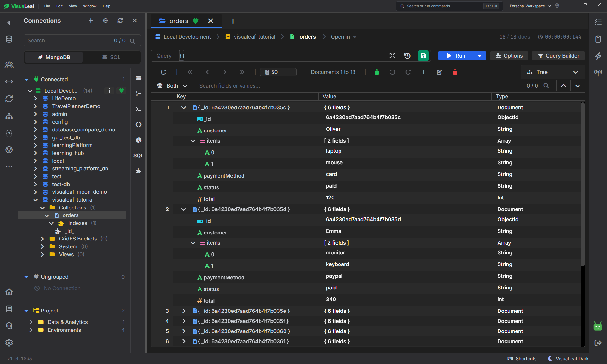Open shell terminal icon in side strip
Screen dimensions: 607x364
click(x=138, y=109)
